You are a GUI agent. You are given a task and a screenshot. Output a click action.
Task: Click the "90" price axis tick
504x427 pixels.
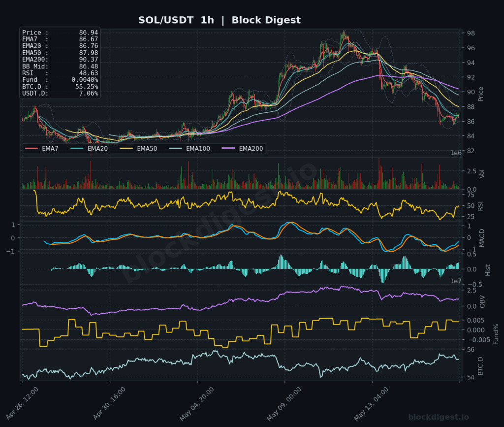(471, 92)
